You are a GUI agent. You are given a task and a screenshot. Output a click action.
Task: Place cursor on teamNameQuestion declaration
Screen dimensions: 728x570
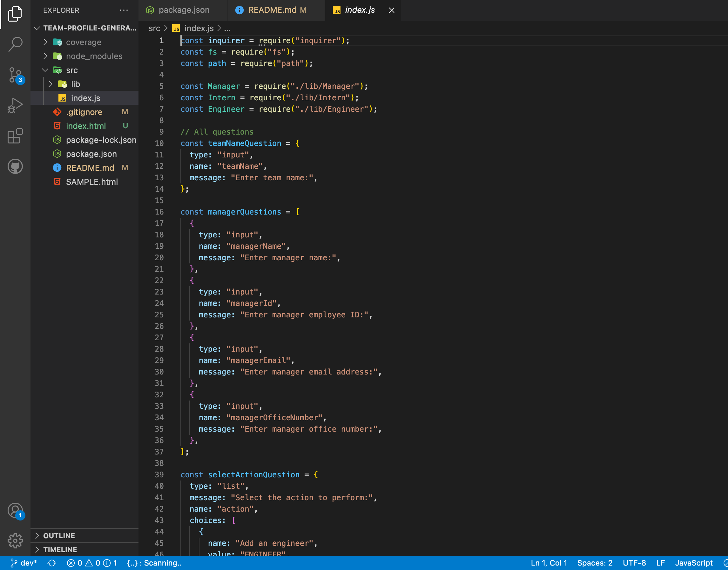pos(245,143)
